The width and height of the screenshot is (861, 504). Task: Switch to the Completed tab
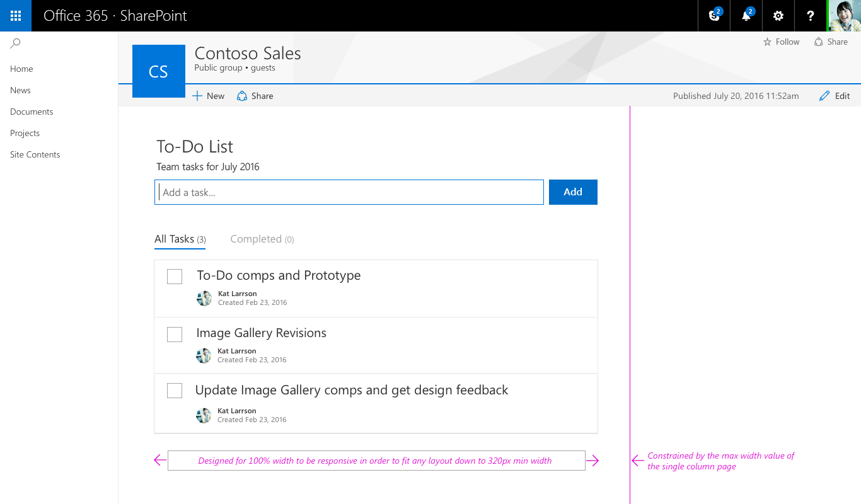point(262,239)
